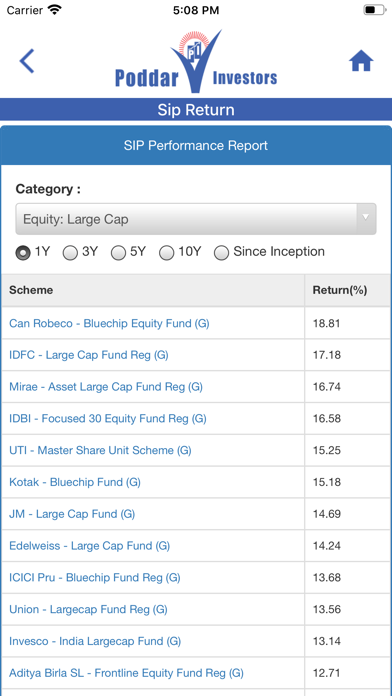Click the 16.74 return value
The width and height of the screenshot is (392, 696).
click(327, 387)
